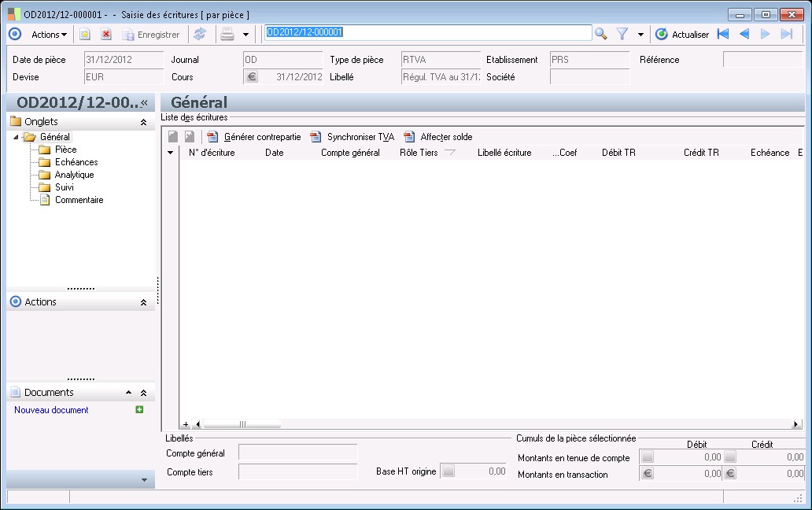Screen dimensions: 812x510
Task: Collapse the left panel with double chevron
Action: (x=145, y=102)
